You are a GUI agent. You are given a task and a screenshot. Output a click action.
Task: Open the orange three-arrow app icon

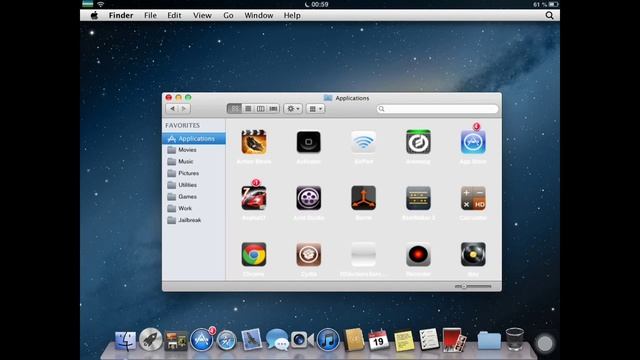pos(363,198)
